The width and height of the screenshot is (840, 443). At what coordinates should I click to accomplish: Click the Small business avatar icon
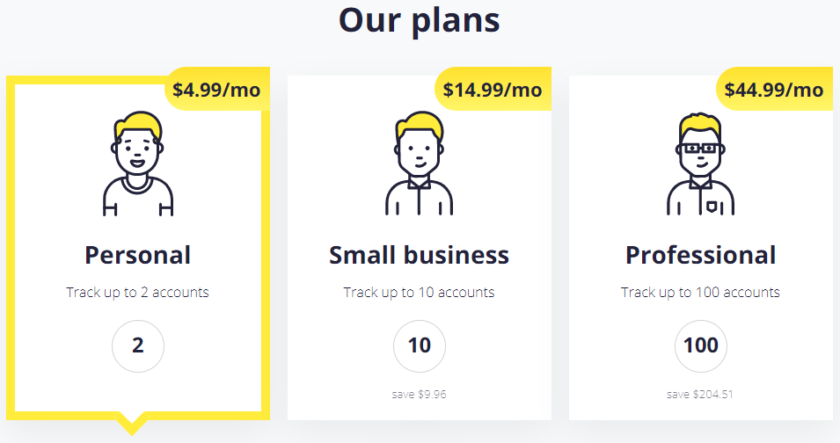[419, 164]
